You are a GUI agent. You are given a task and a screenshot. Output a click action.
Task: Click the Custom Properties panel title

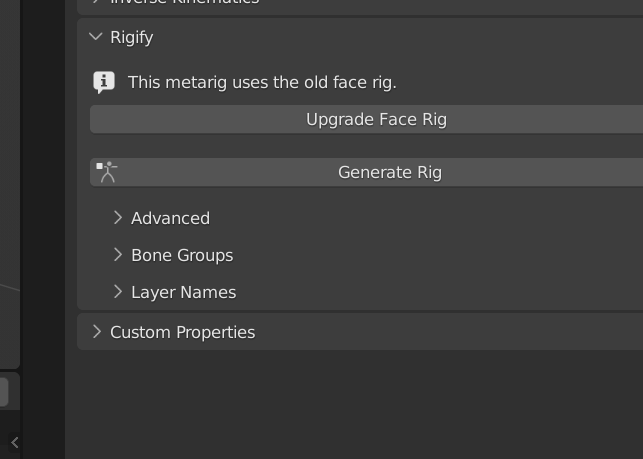tap(182, 332)
